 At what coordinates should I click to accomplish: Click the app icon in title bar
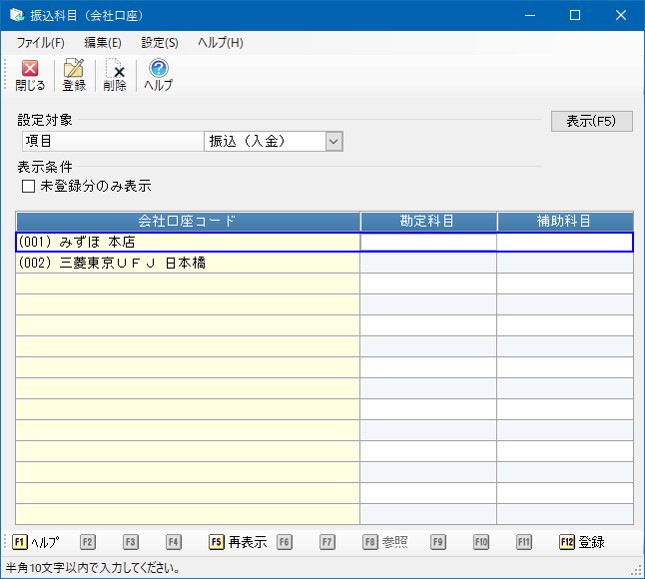tap(16, 15)
